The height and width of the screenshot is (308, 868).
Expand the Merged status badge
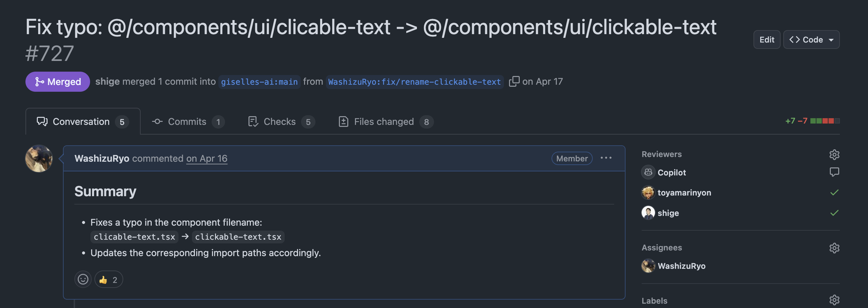58,81
